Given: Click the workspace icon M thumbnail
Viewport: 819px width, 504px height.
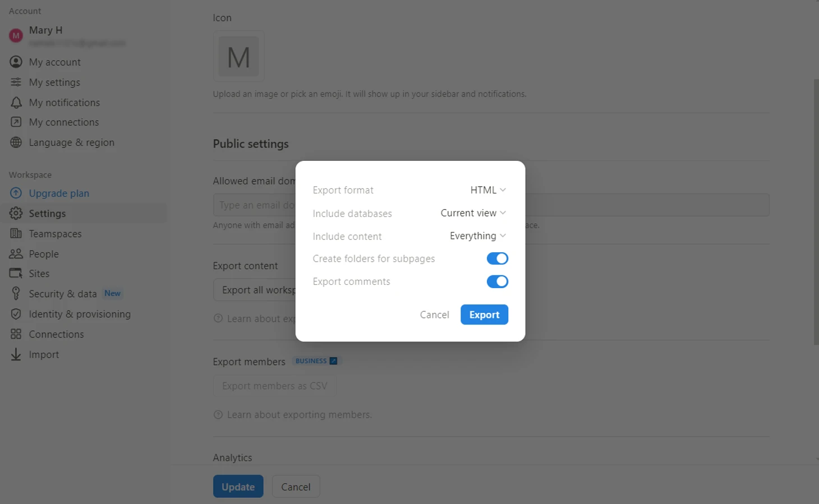Looking at the screenshot, I should pos(238,57).
